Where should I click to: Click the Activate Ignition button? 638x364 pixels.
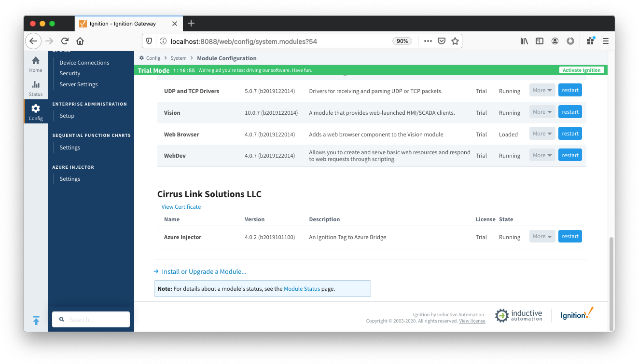(x=582, y=70)
